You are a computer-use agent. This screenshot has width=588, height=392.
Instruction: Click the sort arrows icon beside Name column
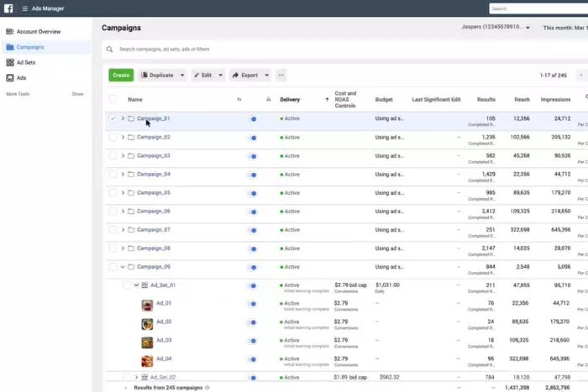[239, 99]
